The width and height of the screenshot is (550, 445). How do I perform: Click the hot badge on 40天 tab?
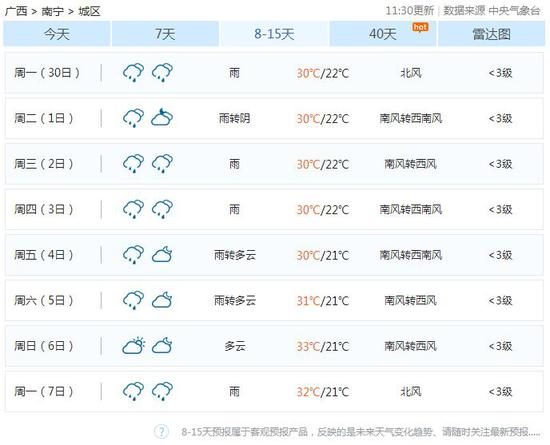[420, 27]
